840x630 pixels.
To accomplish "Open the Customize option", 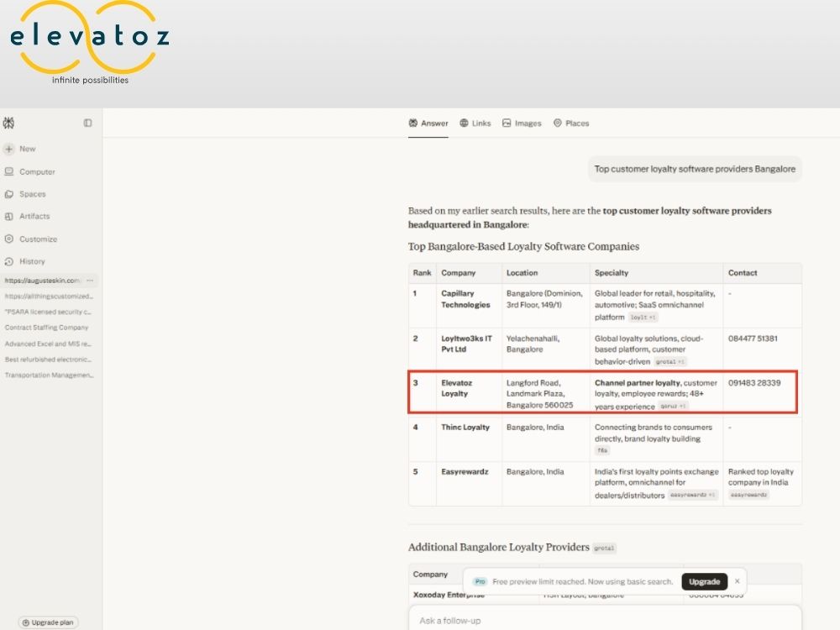I will pyautogui.click(x=30, y=239).
